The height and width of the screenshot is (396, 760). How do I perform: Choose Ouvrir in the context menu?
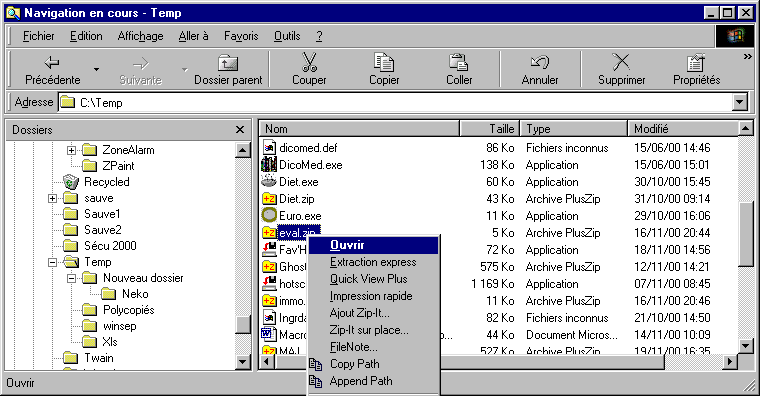(x=373, y=245)
